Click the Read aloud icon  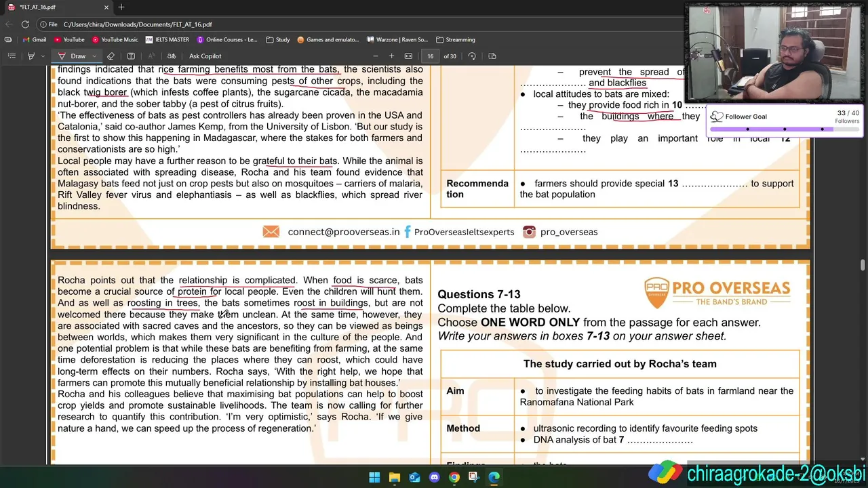[151, 56]
